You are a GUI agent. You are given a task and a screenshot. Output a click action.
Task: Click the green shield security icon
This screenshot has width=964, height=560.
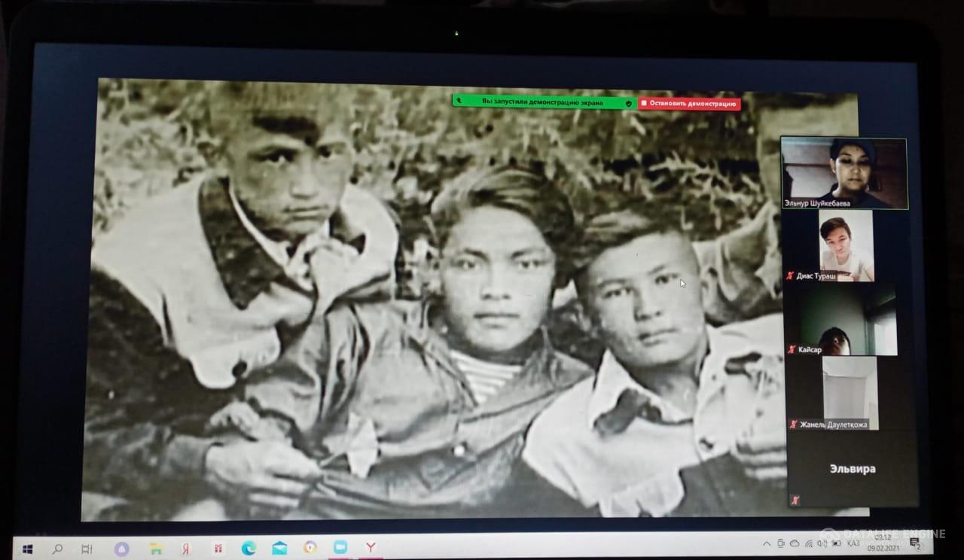click(629, 102)
